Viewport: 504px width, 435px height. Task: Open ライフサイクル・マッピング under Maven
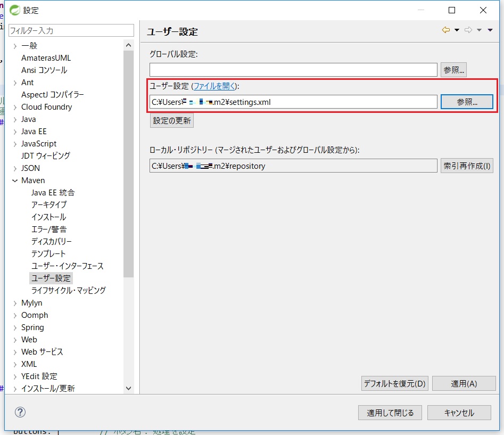pos(69,290)
